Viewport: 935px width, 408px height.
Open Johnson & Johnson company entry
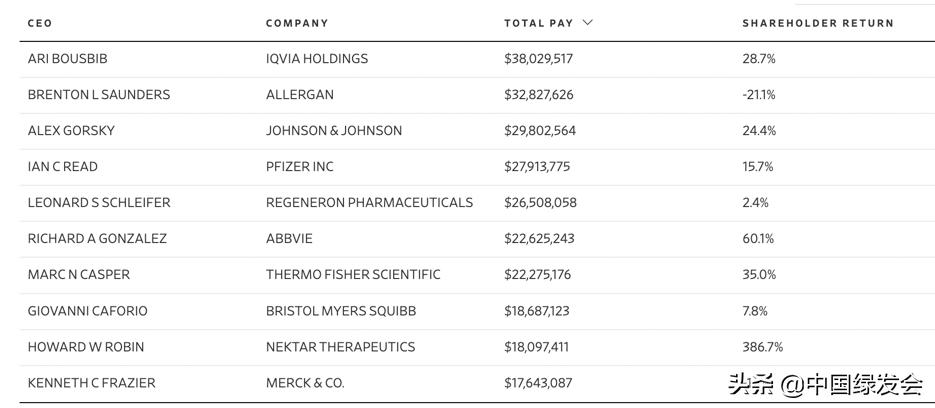click(334, 131)
